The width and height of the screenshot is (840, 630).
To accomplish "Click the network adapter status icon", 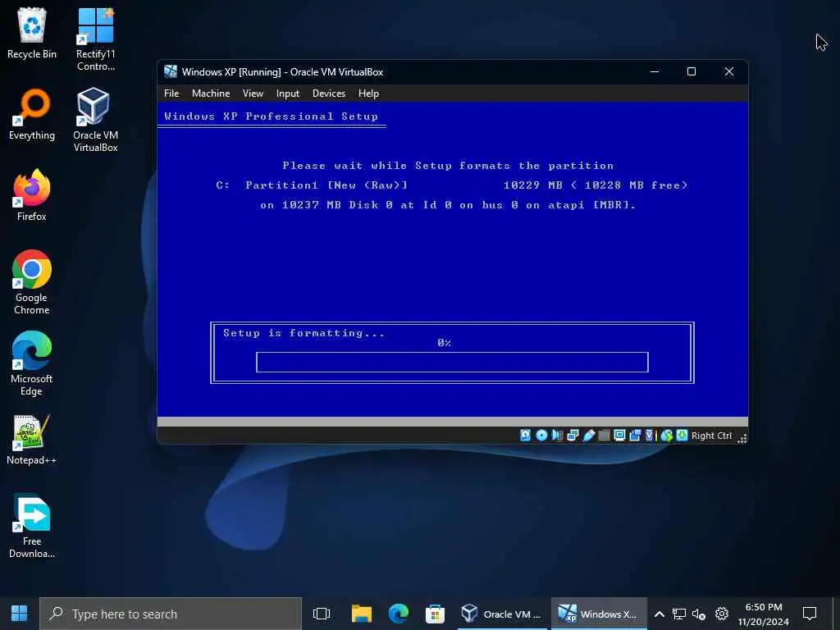I will 573,436.
